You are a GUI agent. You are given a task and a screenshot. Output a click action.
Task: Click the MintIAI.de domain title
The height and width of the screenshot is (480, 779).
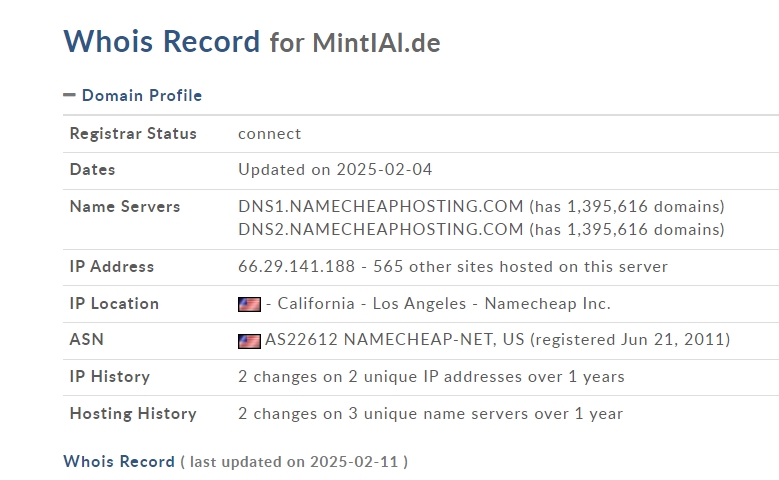click(x=376, y=43)
